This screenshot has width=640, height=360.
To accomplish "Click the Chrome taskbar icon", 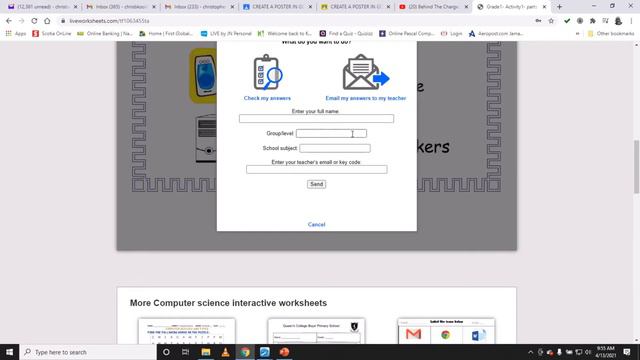I will click(245, 352).
